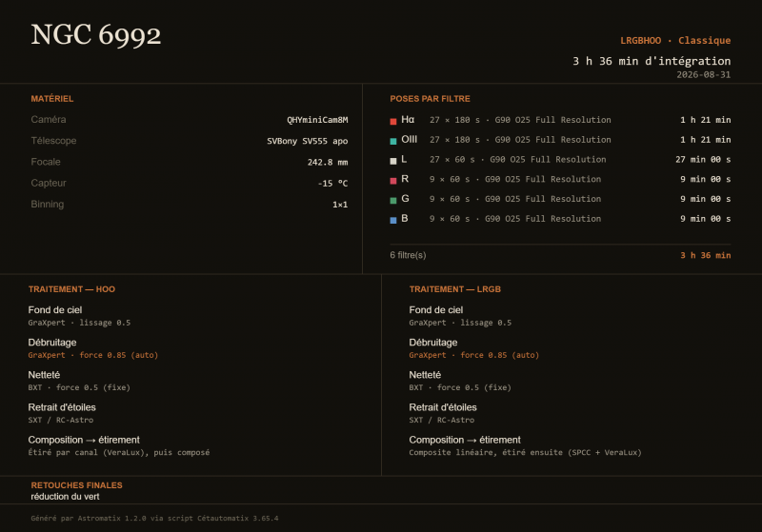762x532 pixels.
Task: Click Étiré par canal (VeraLux), puis composé
Action: [119, 453]
